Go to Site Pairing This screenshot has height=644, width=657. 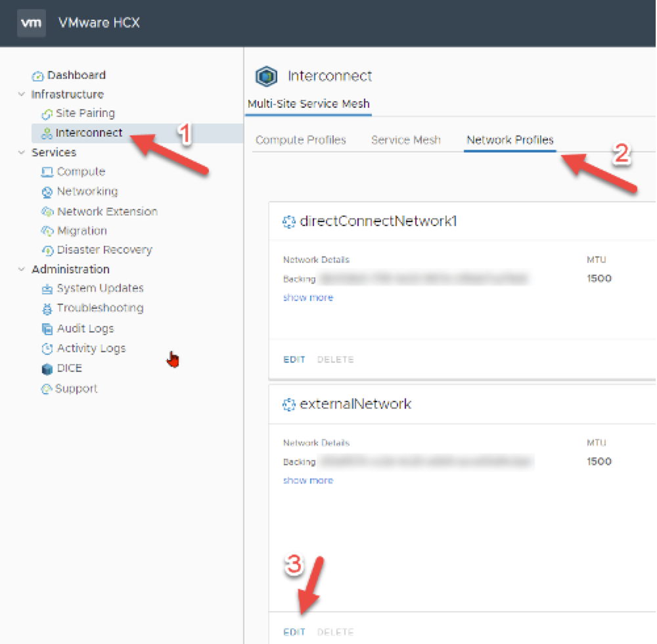coord(85,114)
